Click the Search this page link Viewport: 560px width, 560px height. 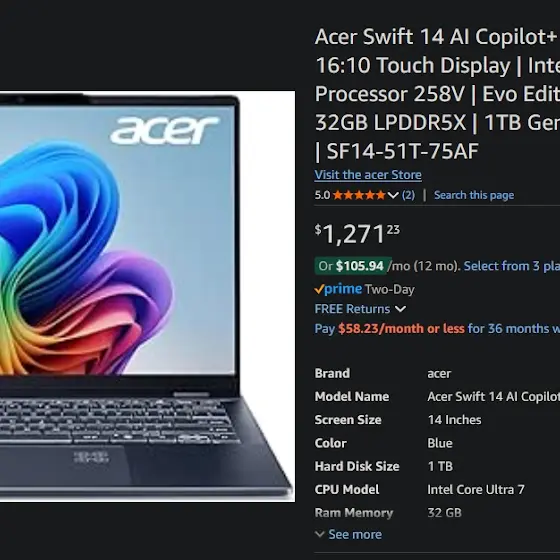click(x=474, y=195)
